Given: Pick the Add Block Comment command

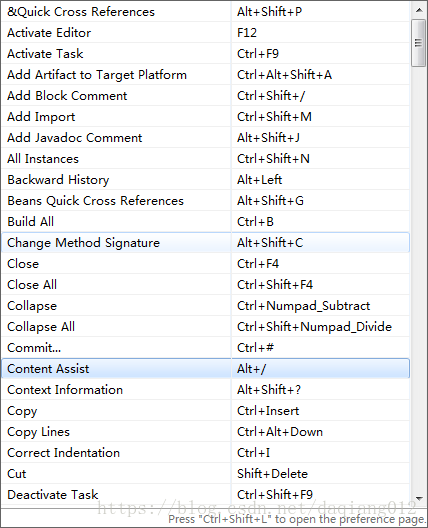Looking at the screenshot, I should [205, 96].
